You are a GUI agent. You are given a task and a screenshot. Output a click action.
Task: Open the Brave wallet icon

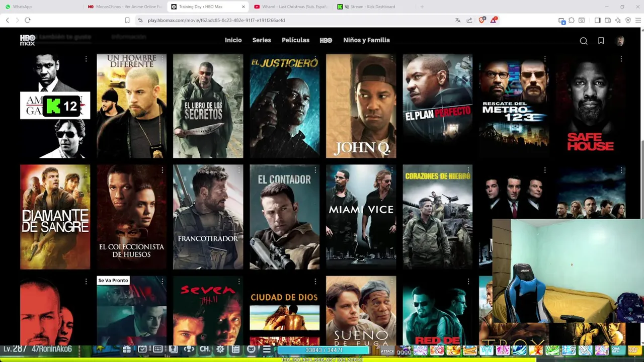coord(608,20)
